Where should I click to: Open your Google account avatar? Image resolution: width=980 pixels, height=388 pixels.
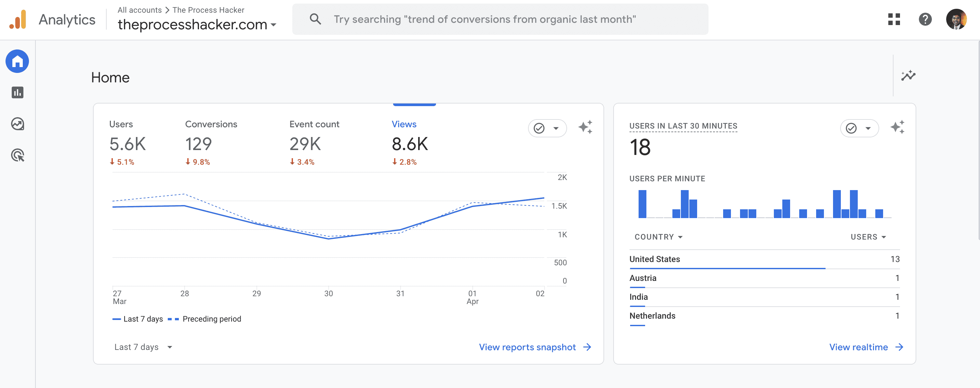[x=958, y=20]
